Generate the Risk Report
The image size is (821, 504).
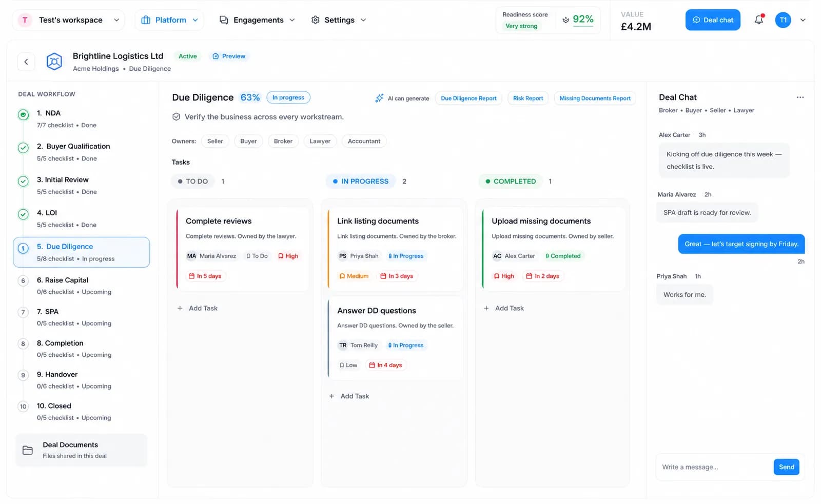click(528, 98)
